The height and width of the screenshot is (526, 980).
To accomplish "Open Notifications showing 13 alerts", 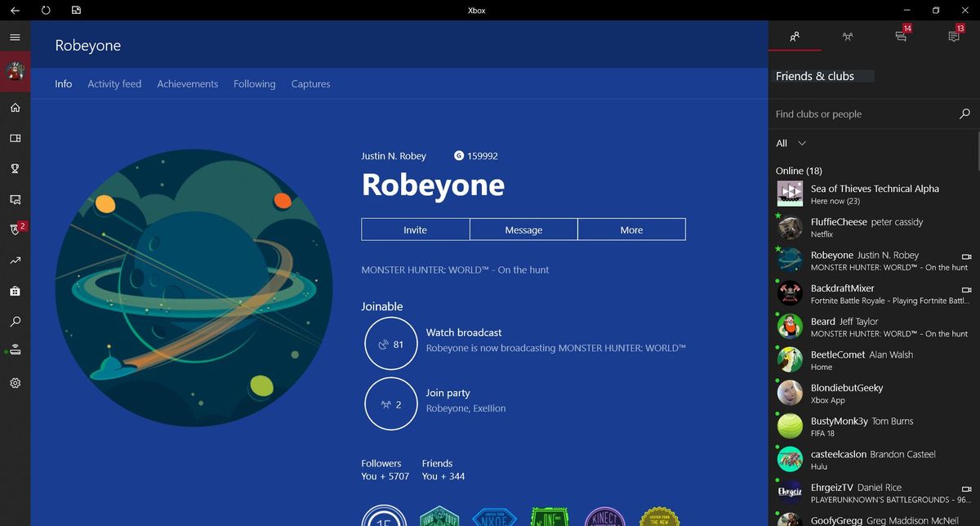I will coord(954,37).
